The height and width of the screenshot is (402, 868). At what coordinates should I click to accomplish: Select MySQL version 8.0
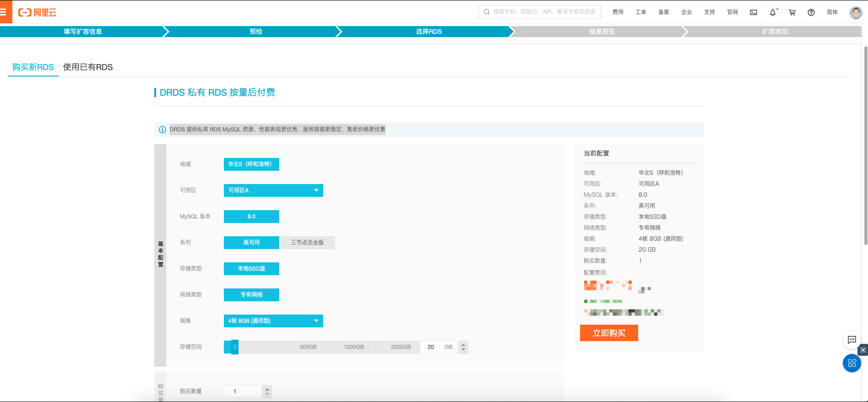251,217
